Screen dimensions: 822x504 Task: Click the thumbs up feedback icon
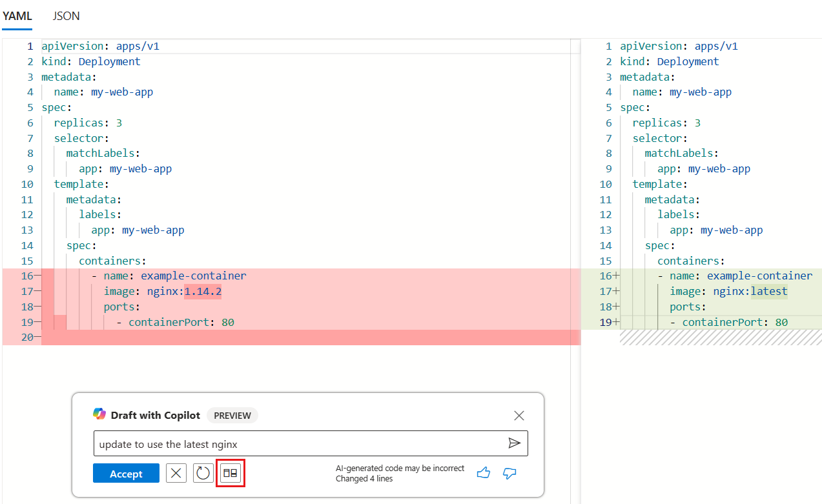click(484, 474)
